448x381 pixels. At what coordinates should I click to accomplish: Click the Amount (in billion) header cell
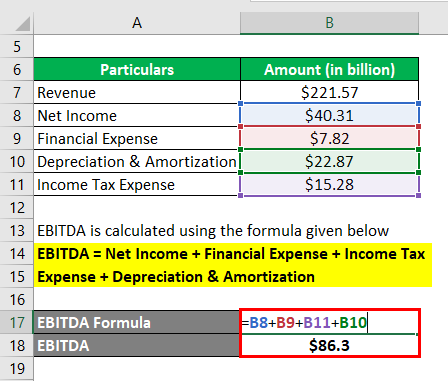click(x=329, y=69)
